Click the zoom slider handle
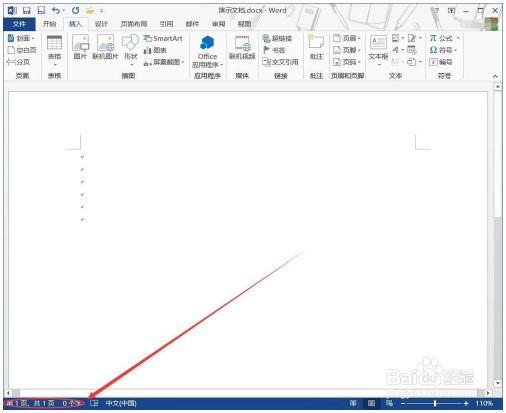This screenshot has height=413, width=506. (x=435, y=403)
